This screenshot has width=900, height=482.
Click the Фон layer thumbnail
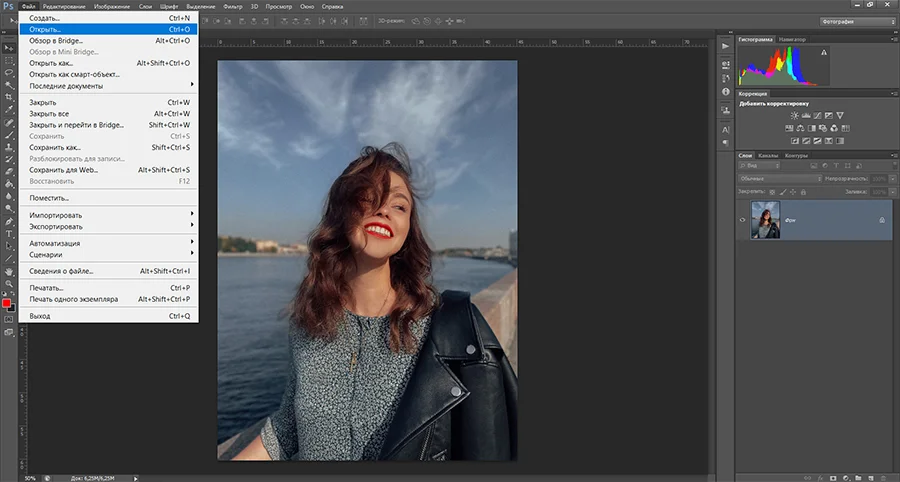[765, 220]
